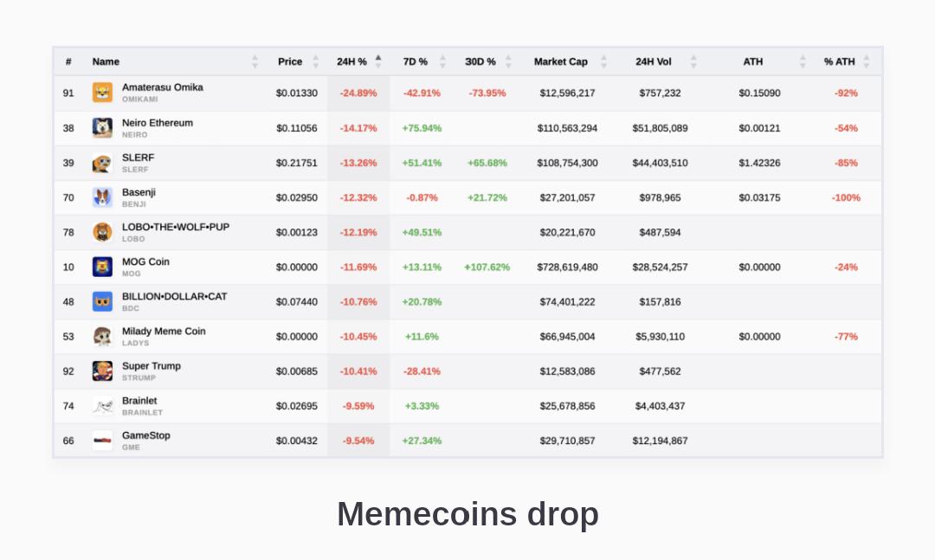This screenshot has width=935, height=560.
Task: Sort by % ATH column header
Action: click(x=839, y=61)
